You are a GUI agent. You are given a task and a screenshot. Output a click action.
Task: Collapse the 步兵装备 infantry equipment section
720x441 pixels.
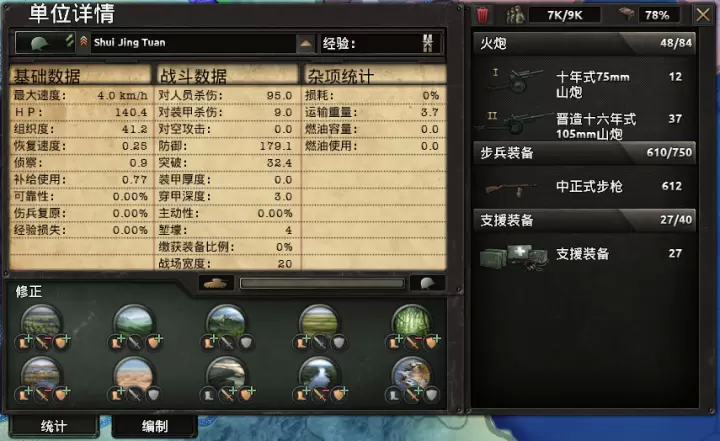(x=584, y=153)
